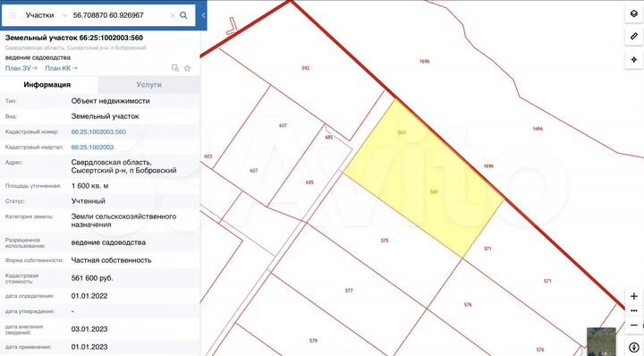Image resolution: width=644 pixels, height=356 pixels.
Task: Zoom out with the minus button
Action: click(x=634, y=326)
